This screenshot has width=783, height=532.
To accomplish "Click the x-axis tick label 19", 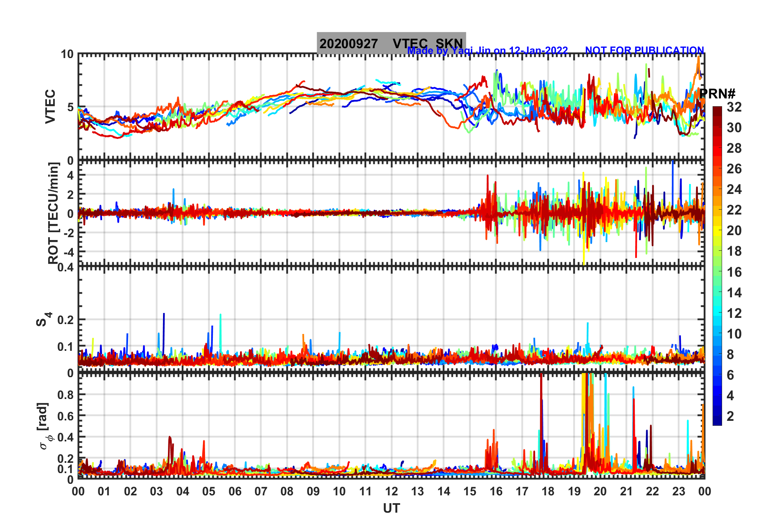I will coord(574,491).
